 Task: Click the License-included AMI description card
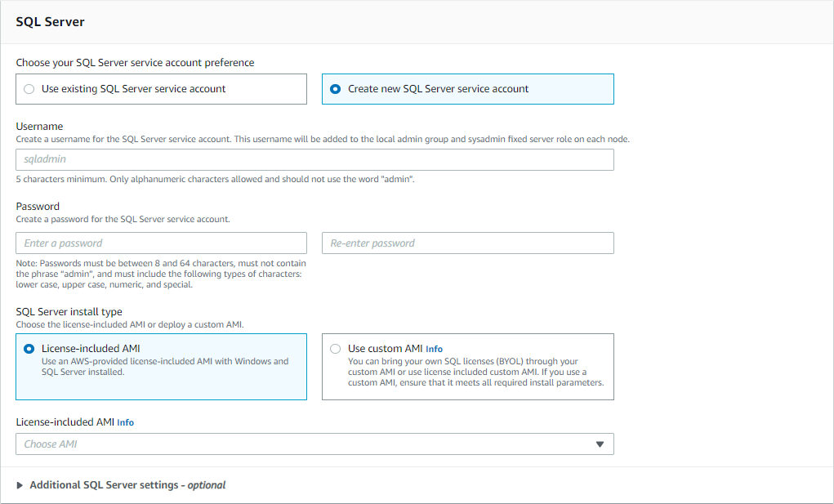[161, 366]
